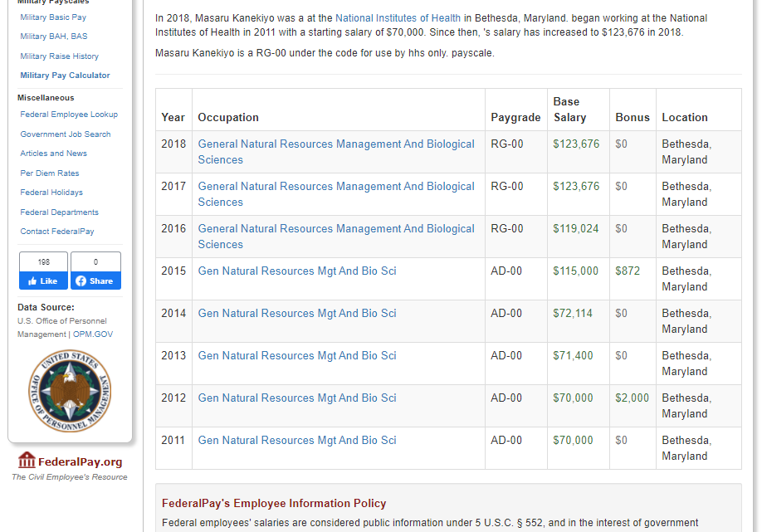Go to Government Job Search
The image size is (762, 532).
click(x=65, y=134)
